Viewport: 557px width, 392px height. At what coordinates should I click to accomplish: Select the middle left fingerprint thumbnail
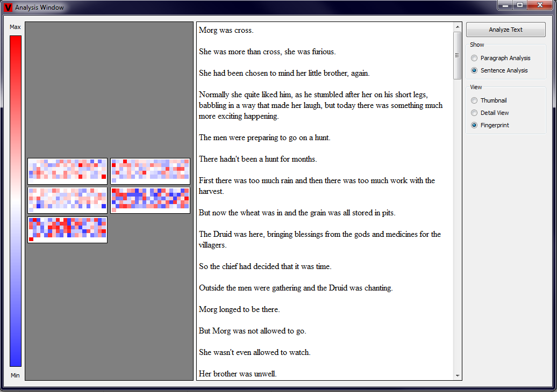[x=67, y=200]
